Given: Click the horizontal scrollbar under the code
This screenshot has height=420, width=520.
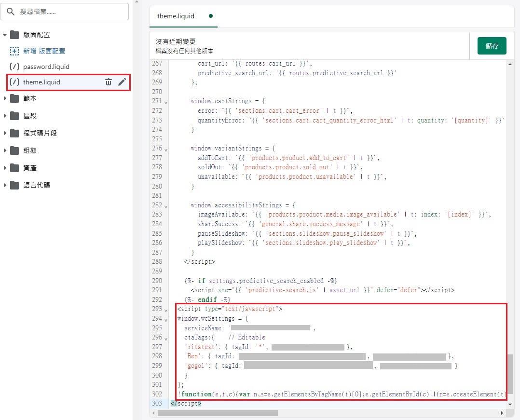Looking at the screenshot, I should (x=218, y=413).
